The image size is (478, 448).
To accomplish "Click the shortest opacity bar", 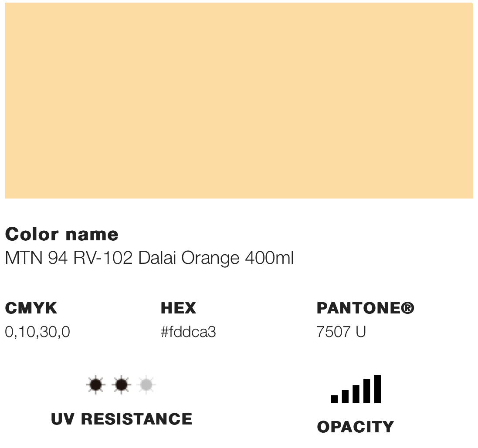I will (335, 398).
